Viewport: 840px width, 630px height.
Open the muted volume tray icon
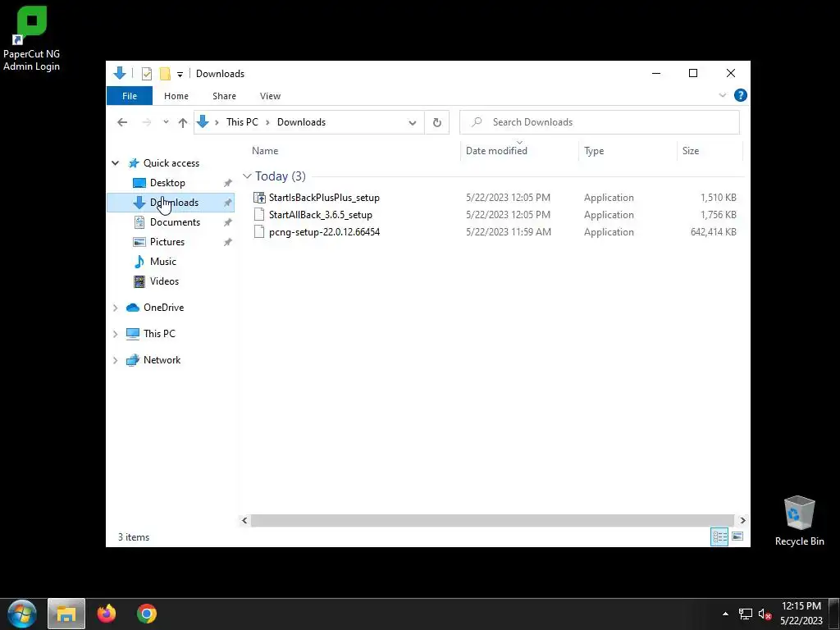[x=765, y=614]
